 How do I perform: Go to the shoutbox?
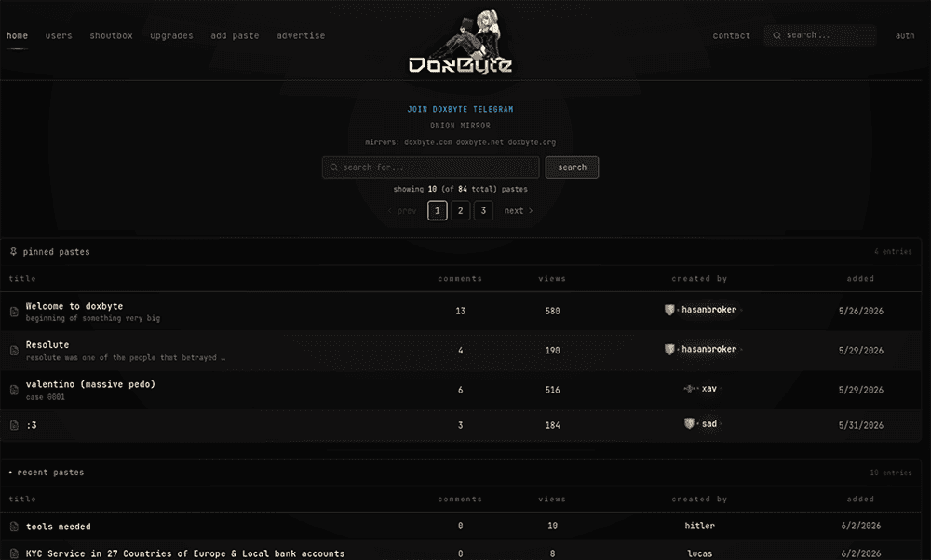[x=111, y=35]
